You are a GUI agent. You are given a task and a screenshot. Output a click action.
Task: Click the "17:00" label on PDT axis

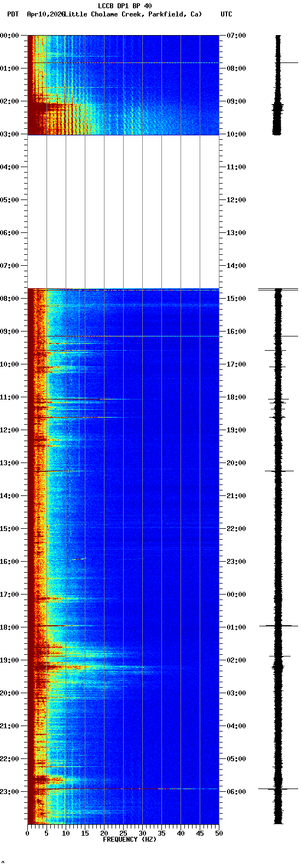pos(9,595)
